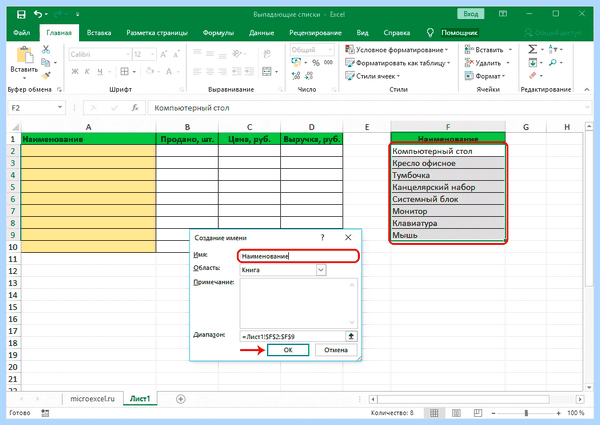Click Decrease Font Size icon
The height and width of the screenshot is (425, 600).
click(x=176, y=54)
